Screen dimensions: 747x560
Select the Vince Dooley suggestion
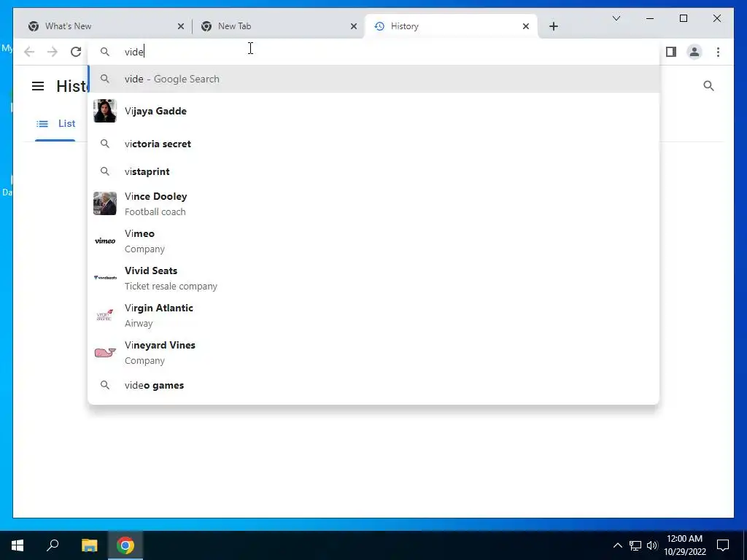coord(373,204)
